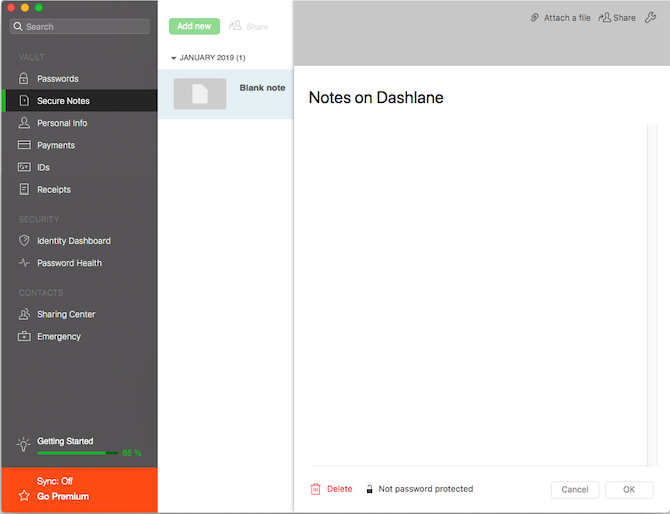Click the Getting Started progress bar
This screenshot has height=514, width=670.
(x=77, y=453)
